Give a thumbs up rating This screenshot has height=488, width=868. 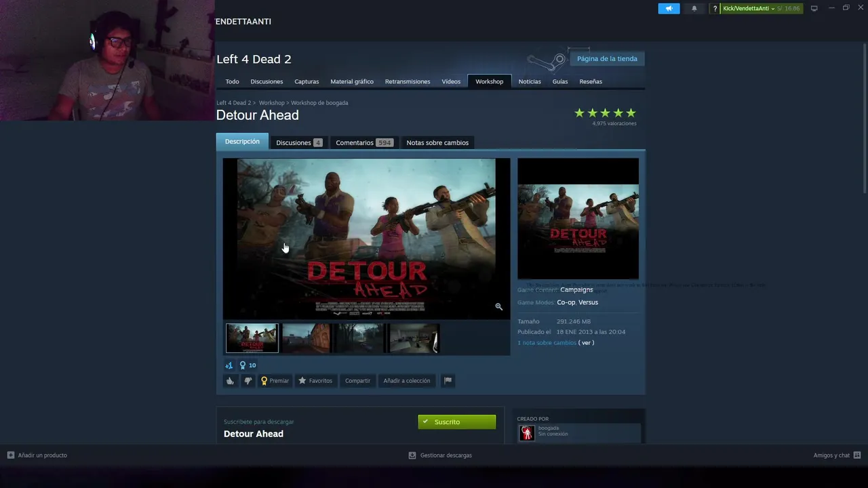[230, 381]
